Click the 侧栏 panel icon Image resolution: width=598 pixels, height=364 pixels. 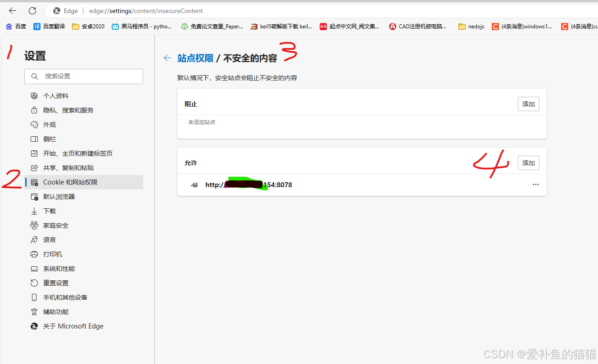pyautogui.click(x=34, y=139)
